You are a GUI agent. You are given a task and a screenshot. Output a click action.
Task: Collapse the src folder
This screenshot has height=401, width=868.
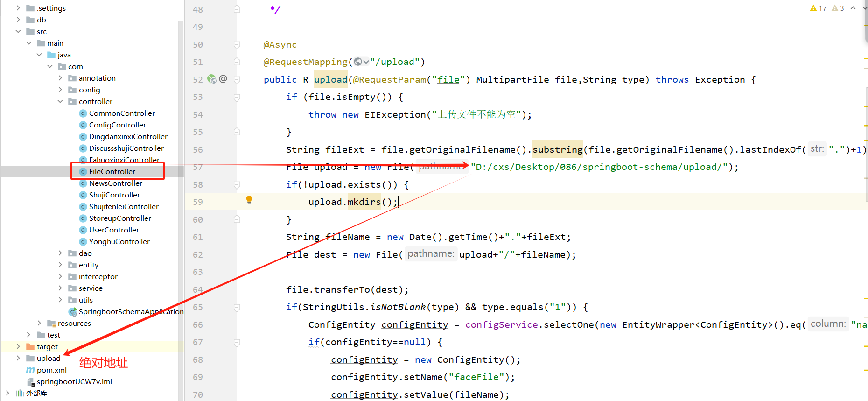coord(18,31)
